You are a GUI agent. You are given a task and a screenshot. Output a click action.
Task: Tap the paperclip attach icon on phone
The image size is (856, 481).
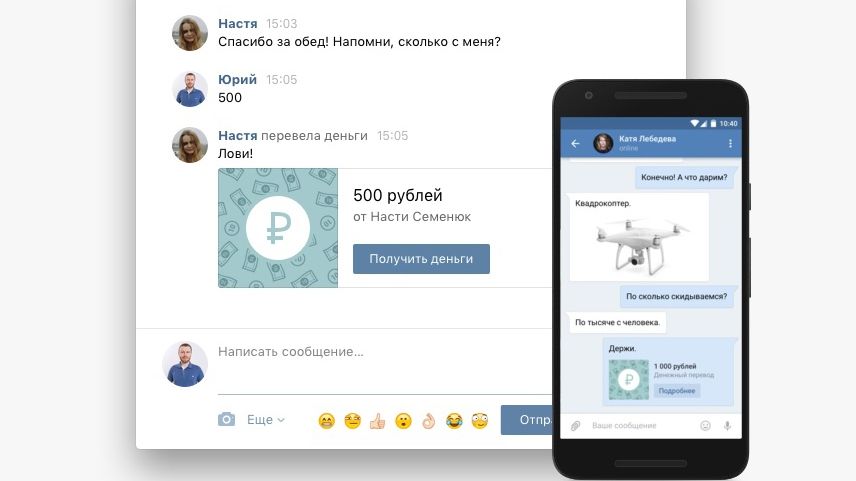(576, 426)
